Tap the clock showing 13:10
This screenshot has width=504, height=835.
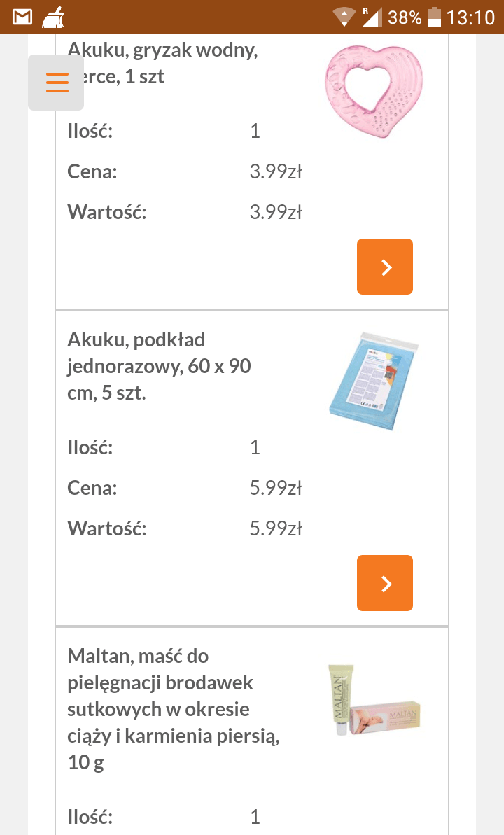pyautogui.click(x=470, y=17)
